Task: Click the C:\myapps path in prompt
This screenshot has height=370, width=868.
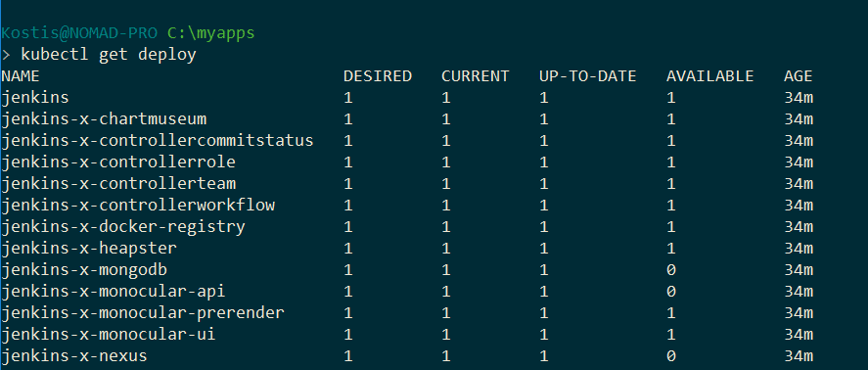Action: click(211, 34)
